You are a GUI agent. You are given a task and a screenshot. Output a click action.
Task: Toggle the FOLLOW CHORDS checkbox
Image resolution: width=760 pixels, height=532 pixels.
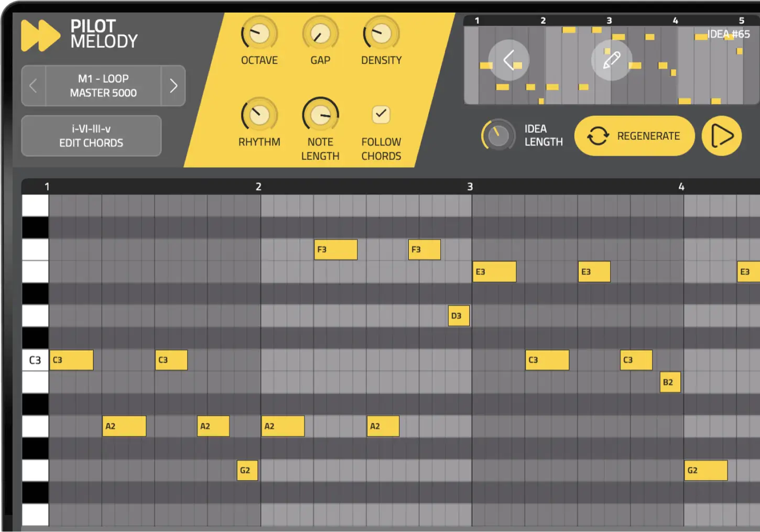click(381, 114)
